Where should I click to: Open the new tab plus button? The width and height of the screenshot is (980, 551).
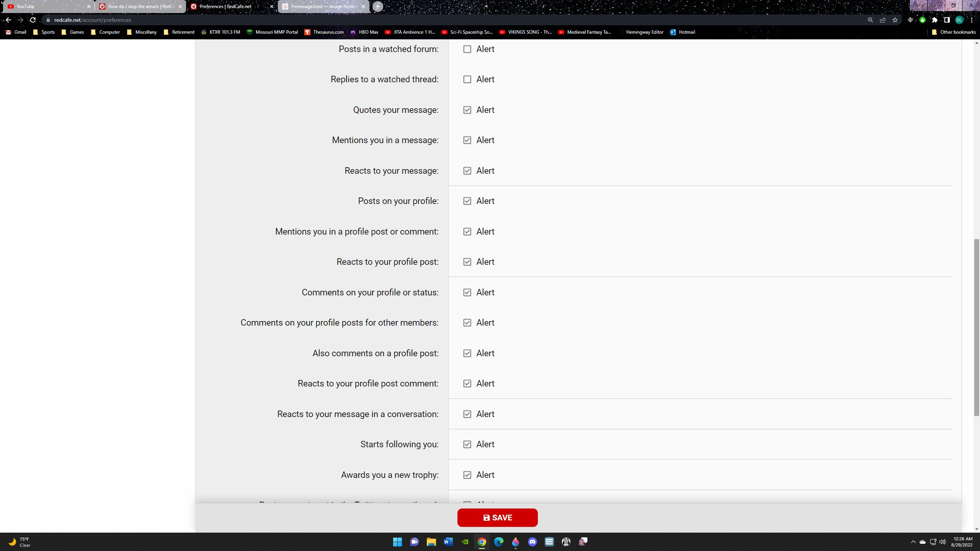[377, 7]
